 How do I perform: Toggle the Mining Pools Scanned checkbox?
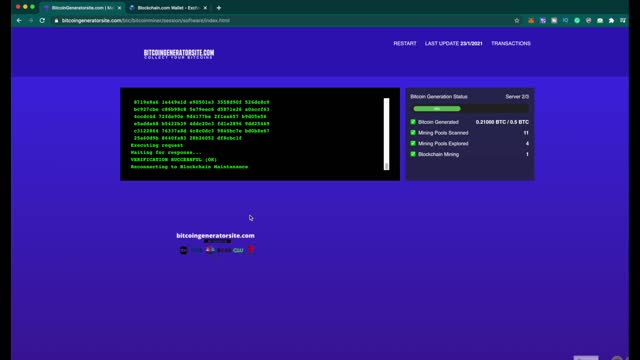click(413, 133)
